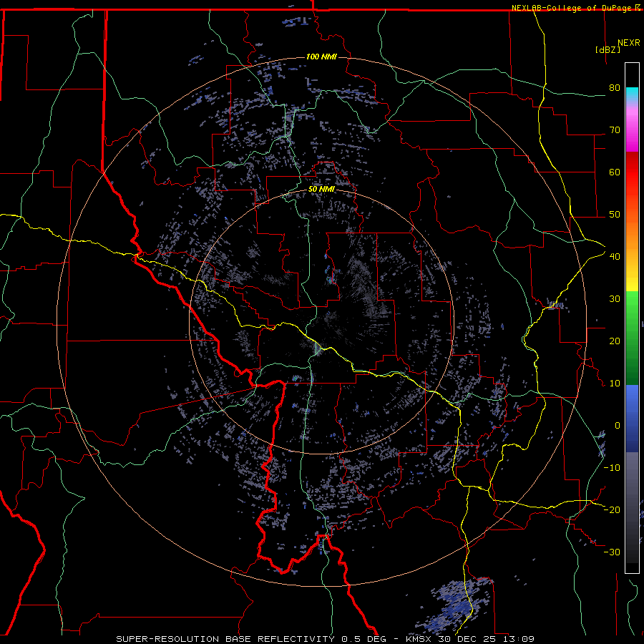This screenshot has width=644, height=644.
Task: Click the 30 DEC 25 13:09 timestamp
Action: point(487,639)
